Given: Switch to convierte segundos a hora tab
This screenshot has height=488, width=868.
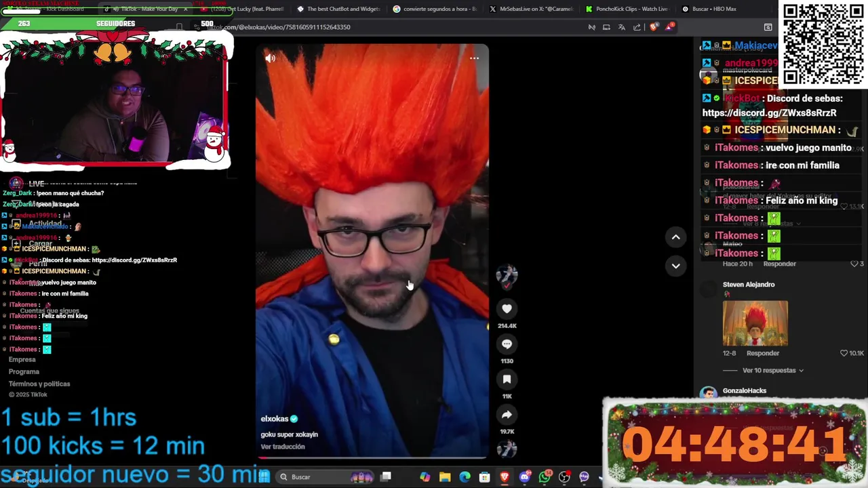Looking at the screenshot, I should point(434,9).
